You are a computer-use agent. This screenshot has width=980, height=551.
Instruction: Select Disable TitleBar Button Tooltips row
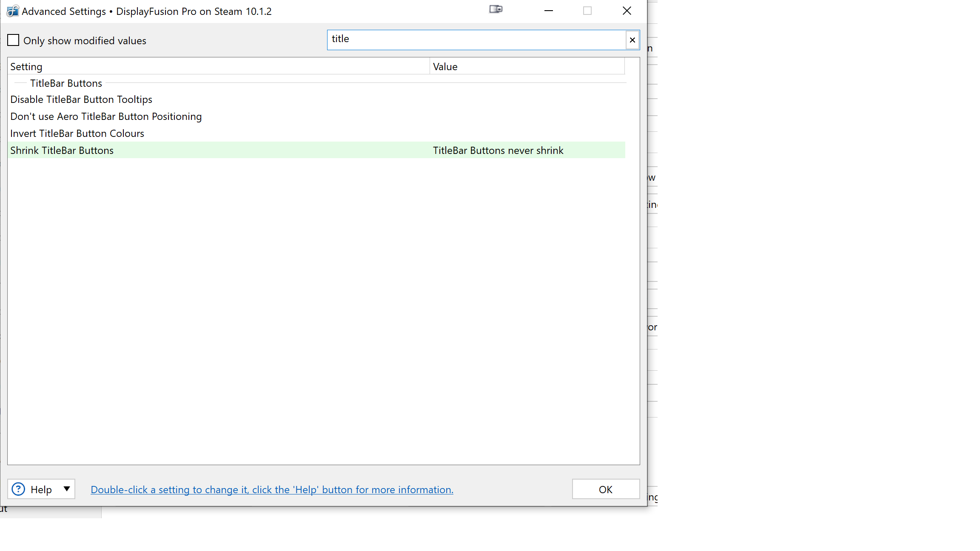[x=81, y=99]
